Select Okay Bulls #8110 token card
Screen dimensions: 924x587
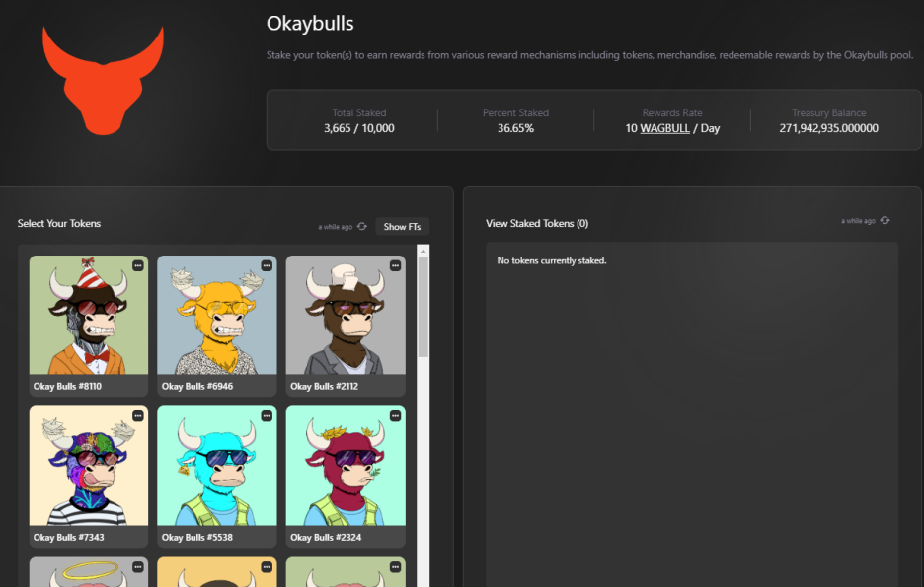coord(89,327)
